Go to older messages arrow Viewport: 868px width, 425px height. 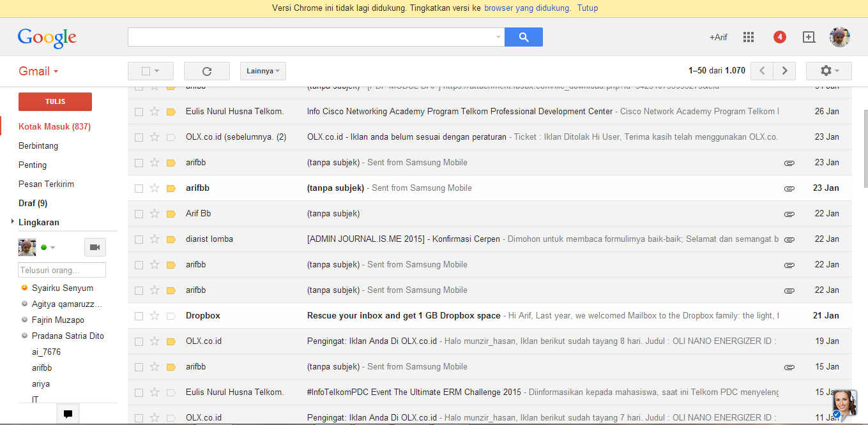tap(784, 71)
